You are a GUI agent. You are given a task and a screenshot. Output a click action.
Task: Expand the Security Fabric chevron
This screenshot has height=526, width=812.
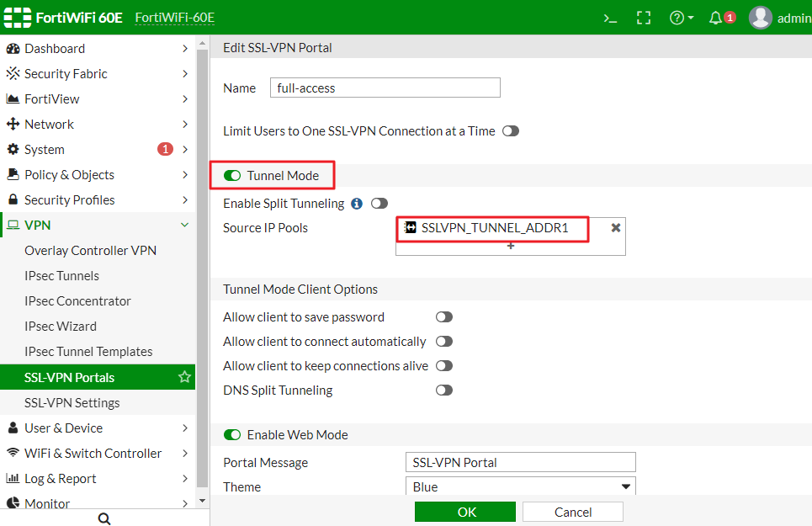coord(185,73)
